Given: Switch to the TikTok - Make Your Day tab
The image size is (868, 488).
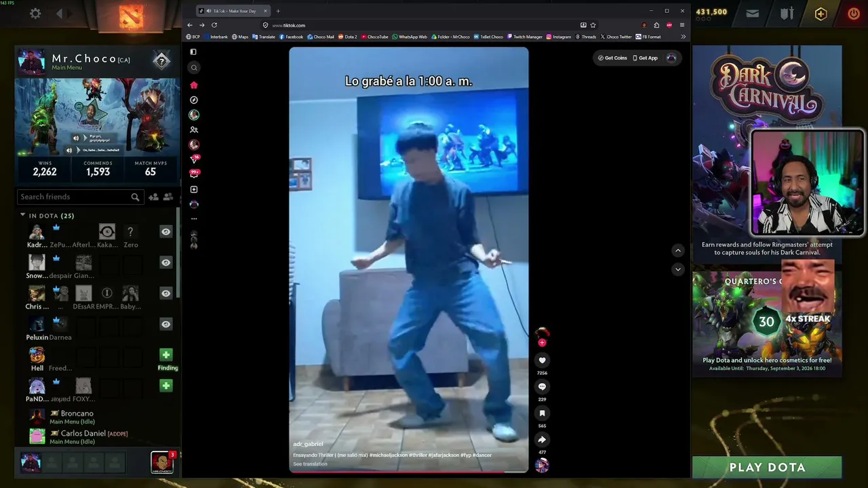Looking at the screenshot, I should [233, 11].
